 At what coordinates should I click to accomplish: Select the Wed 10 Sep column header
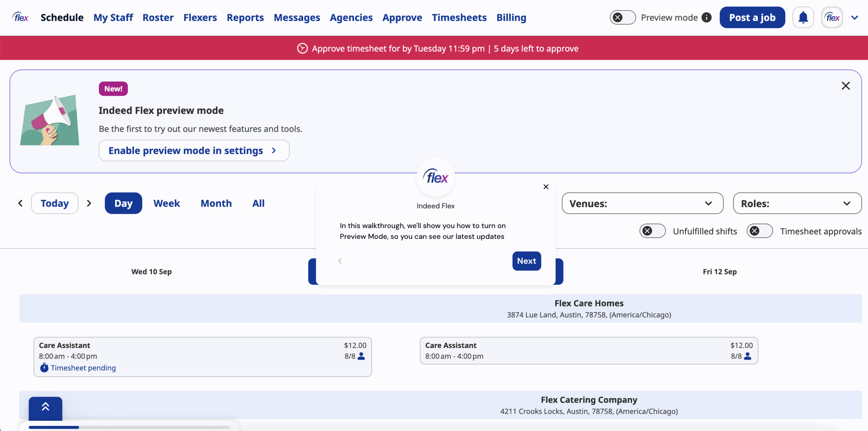click(152, 271)
